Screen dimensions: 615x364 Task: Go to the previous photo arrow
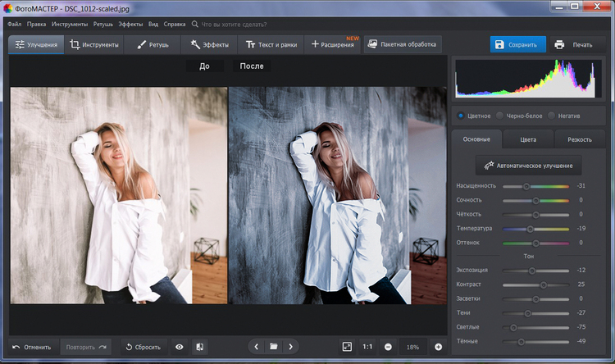(257, 347)
